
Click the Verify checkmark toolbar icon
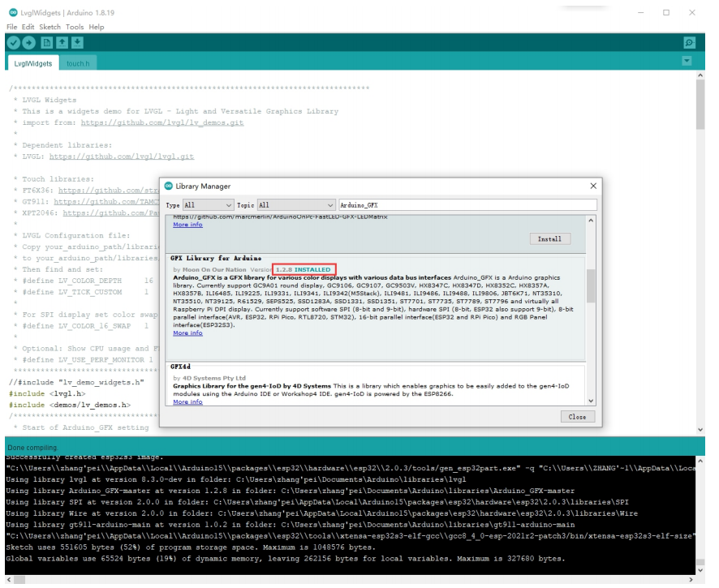point(13,42)
